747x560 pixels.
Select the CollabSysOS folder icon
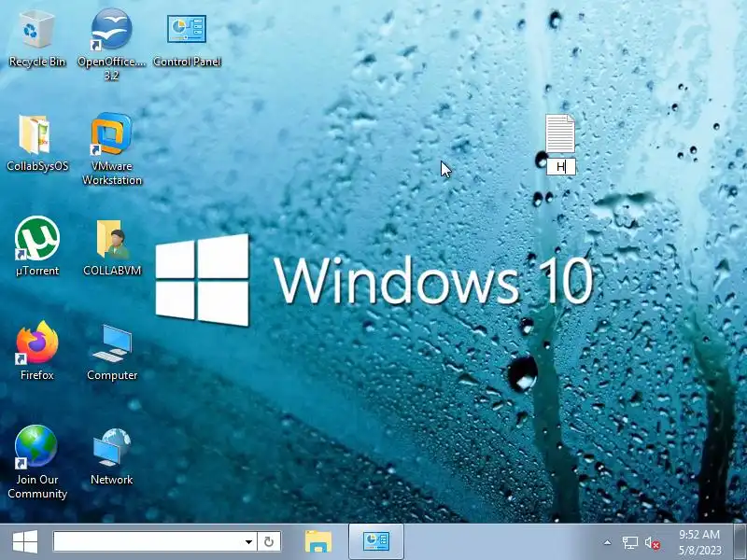pyautogui.click(x=35, y=134)
